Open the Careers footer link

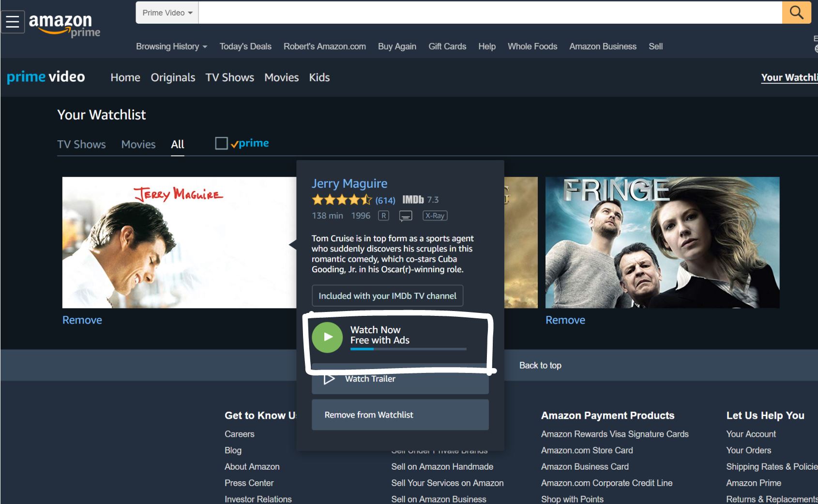pos(240,434)
